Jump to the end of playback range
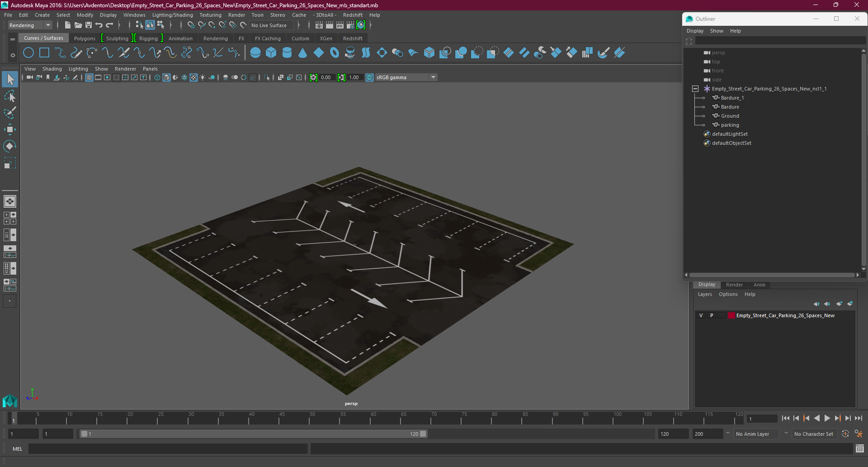Image resolution: width=868 pixels, height=467 pixels. pos(859,419)
